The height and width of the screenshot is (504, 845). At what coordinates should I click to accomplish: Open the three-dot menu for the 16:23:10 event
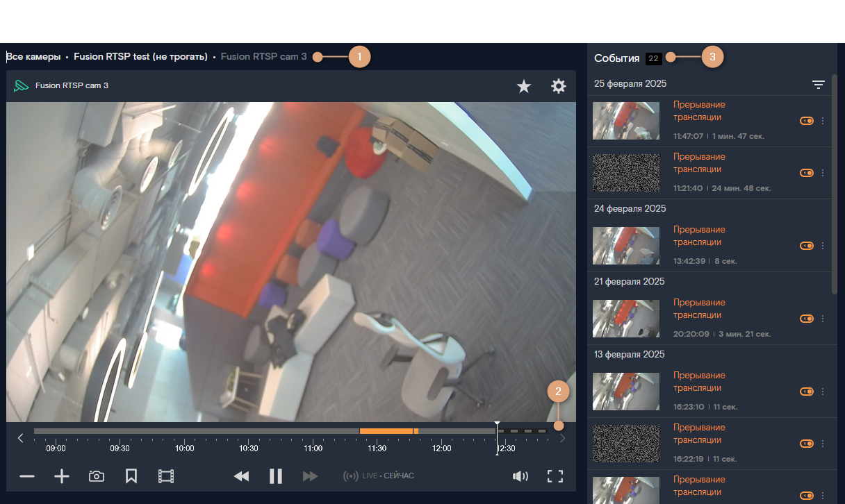tap(823, 392)
